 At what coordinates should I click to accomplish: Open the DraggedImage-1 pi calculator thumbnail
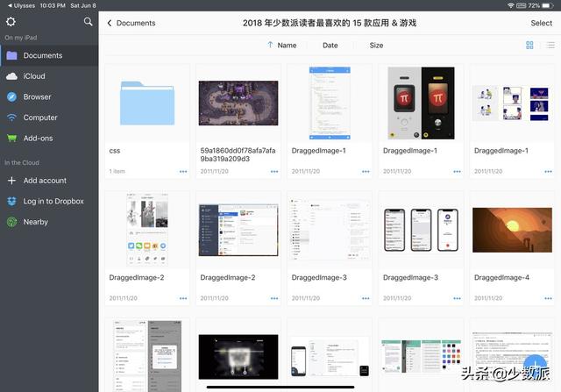(x=421, y=103)
